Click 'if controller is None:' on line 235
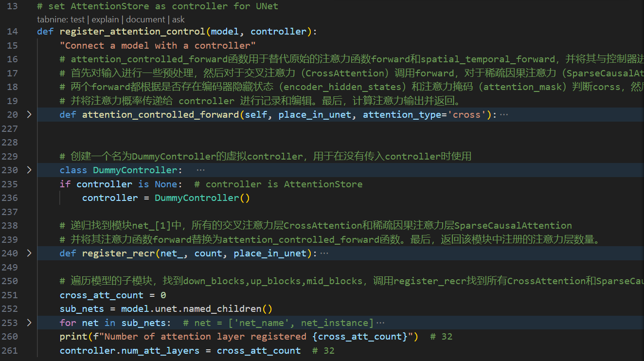The height and width of the screenshot is (361, 644). point(121,184)
